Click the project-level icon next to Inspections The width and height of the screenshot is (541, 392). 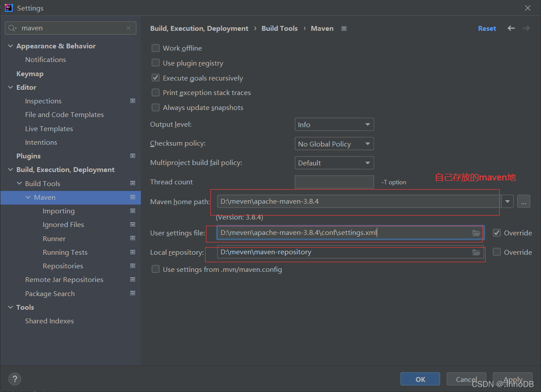[x=133, y=101]
